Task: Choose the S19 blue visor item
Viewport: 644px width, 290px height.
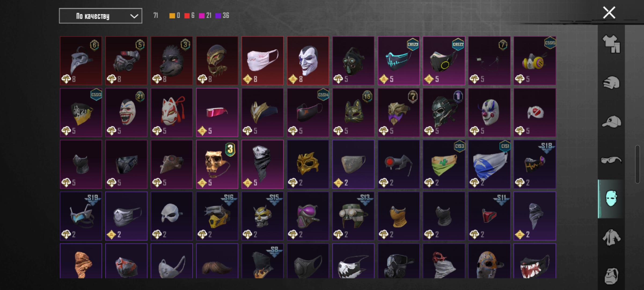Action: [x=81, y=216]
